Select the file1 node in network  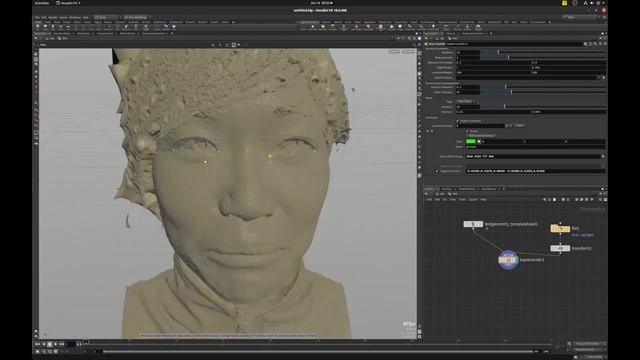coord(560,229)
